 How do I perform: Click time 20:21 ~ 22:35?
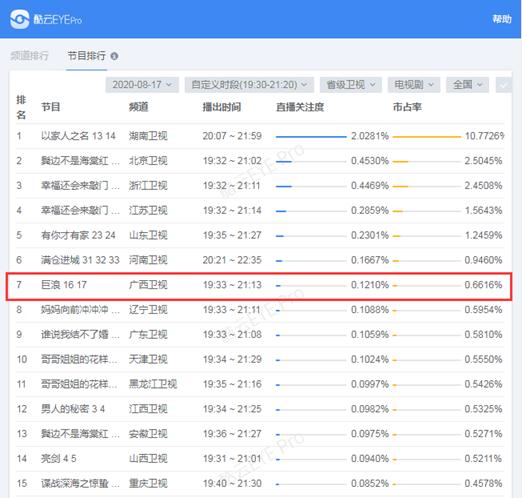pyautogui.click(x=232, y=260)
